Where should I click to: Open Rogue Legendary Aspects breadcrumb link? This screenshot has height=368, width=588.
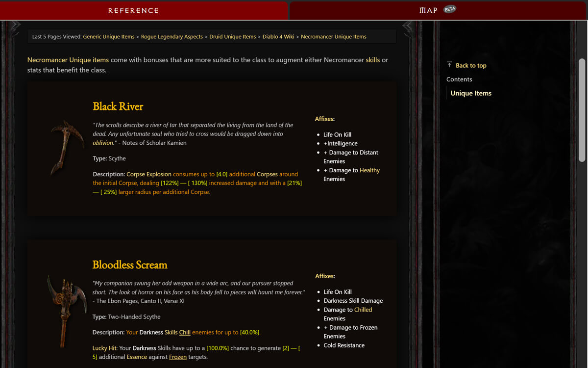tap(172, 37)
